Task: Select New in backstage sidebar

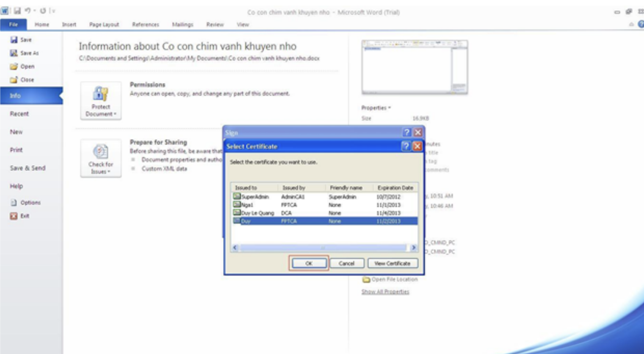Action: (x=17, y=132)
